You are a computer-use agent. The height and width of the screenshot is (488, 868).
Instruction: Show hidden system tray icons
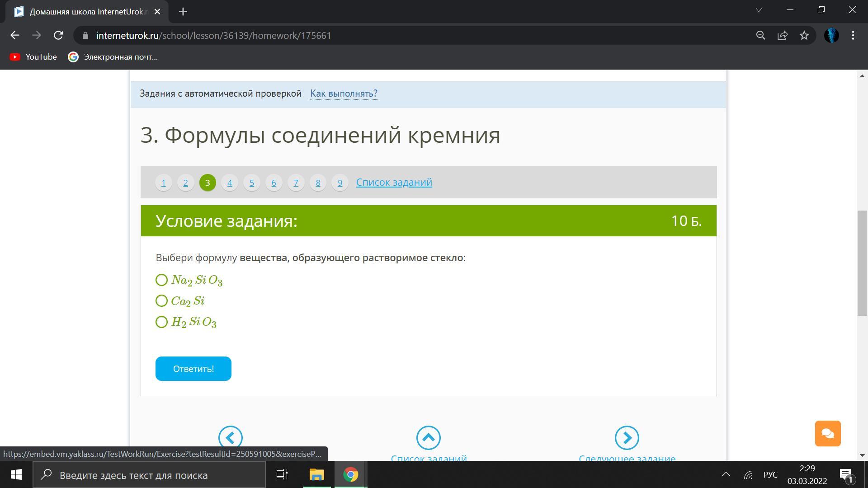[x=726, y=474]
